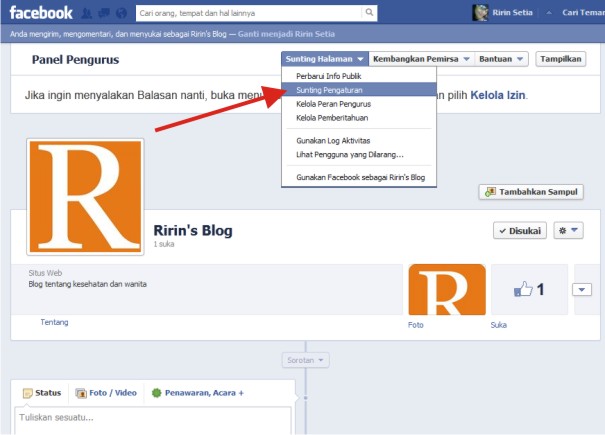Screen dimensions: 605x435
Task: Click the Foto / Video icon
Action: tap(81, 393)
